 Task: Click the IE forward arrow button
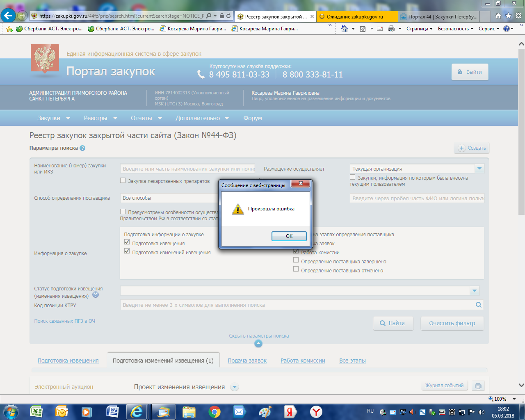pos(22,16)
